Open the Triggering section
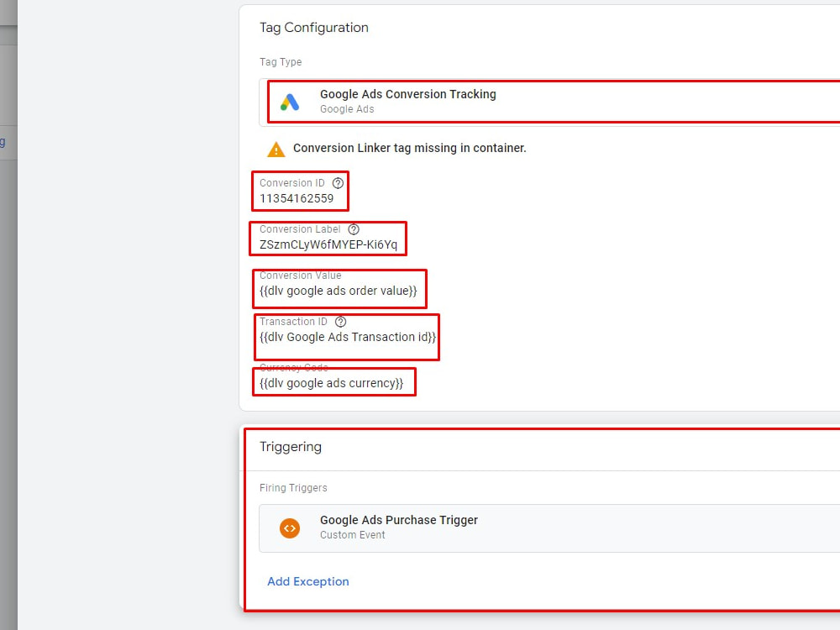840x630 pixels. point(290,447)
